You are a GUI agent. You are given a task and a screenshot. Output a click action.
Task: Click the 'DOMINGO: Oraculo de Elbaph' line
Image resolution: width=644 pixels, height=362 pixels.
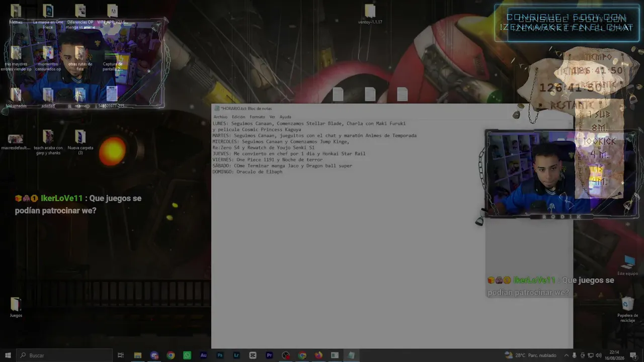(x=248, y=172)
